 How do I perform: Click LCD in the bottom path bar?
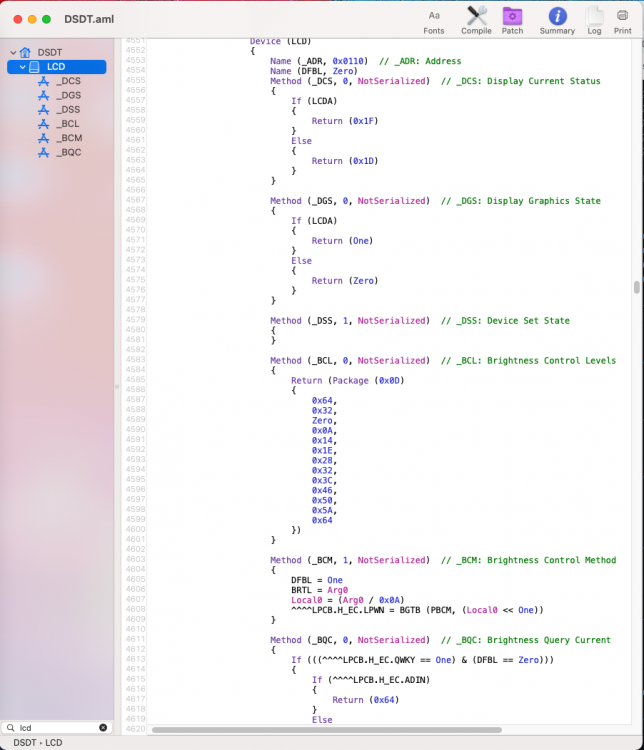click(54, 742)
